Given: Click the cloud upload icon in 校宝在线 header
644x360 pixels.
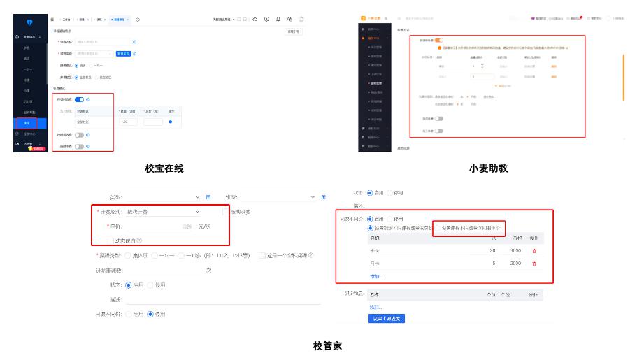Looking at the screenshot, I should tap(255, 20).
